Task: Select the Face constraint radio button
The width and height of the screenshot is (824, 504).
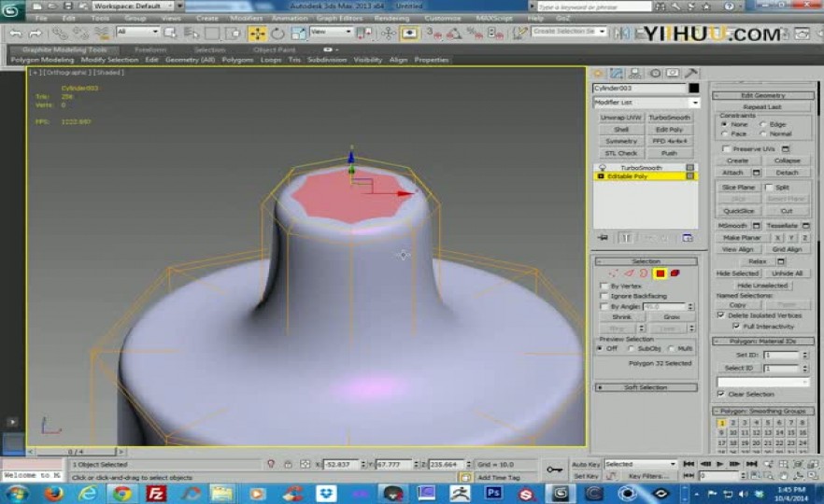Action: (x=725, y=133)
